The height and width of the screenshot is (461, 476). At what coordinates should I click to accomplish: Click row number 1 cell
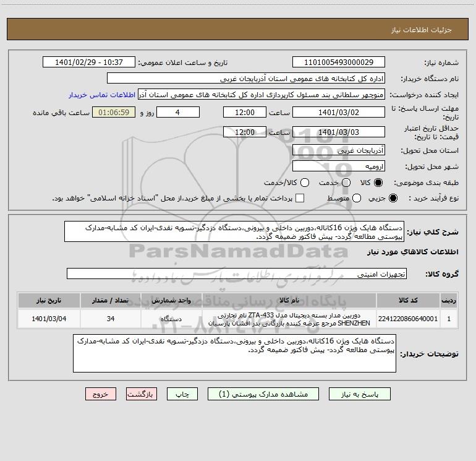tap(449, 319)
